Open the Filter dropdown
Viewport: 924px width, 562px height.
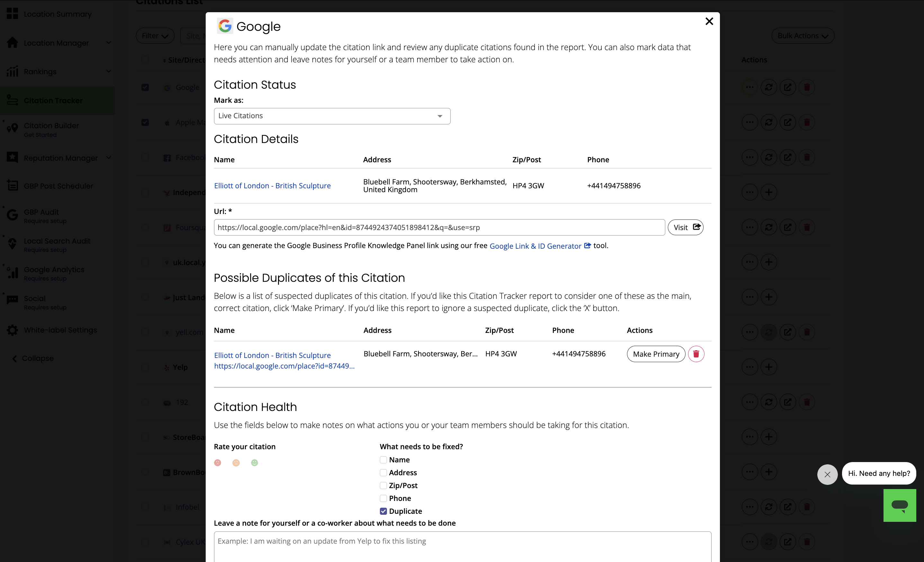tap(155, 36)
